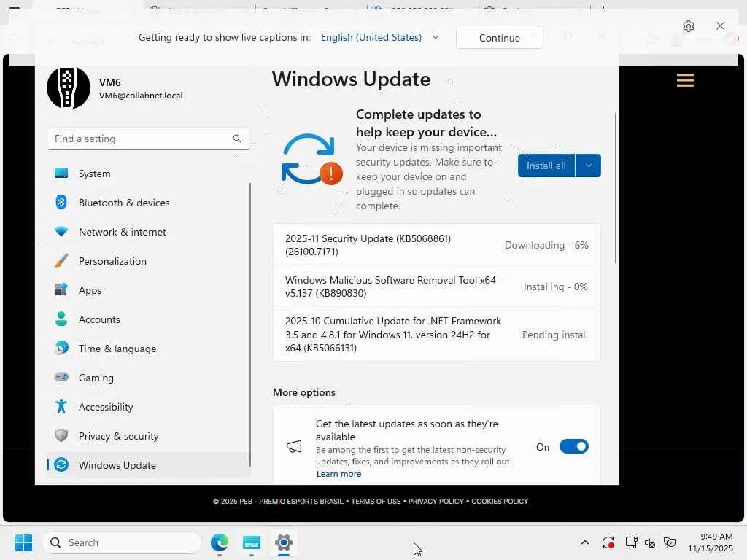Viewport: 747px width, 560px height.
Task: Click the Accessibility figure icon
Action: pos(61,407)
